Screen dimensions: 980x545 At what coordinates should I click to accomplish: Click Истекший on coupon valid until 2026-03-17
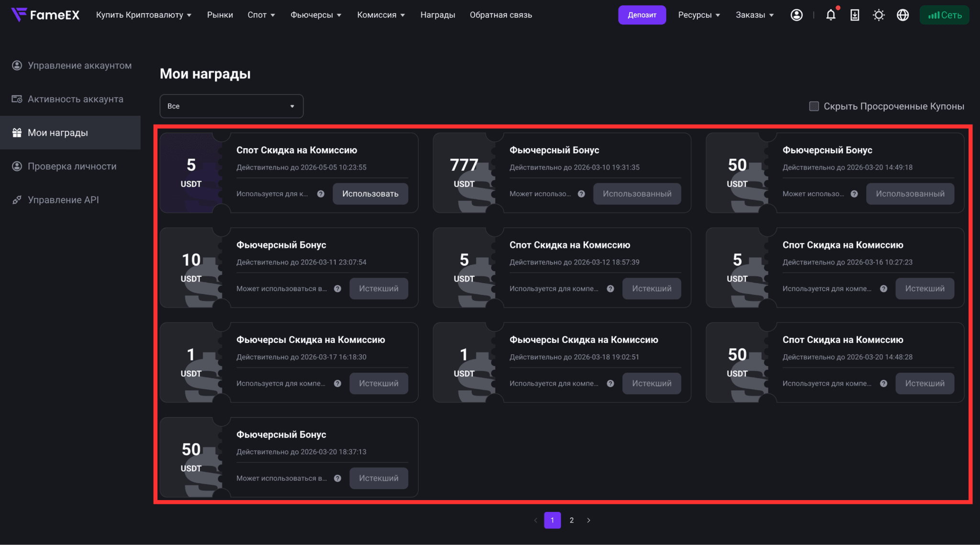(379, 383)
